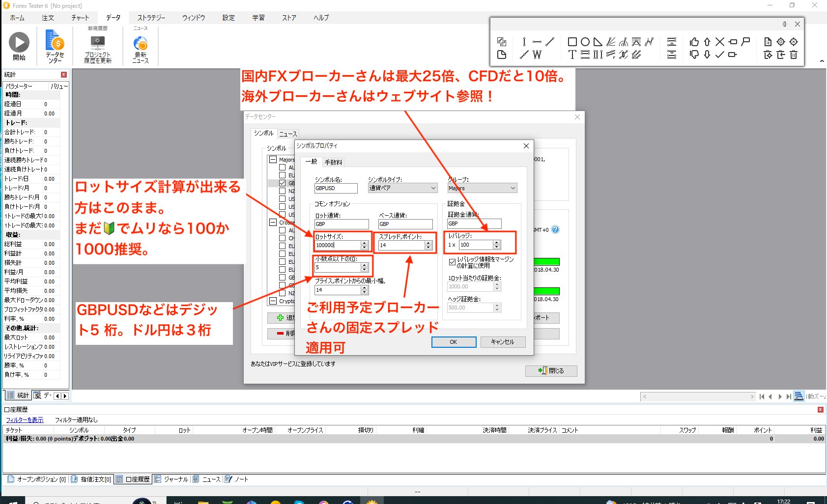Screen dimensions: 827x504
Task: Check the NZ checkbox under Majors
Action: click(x=282, y=191)
